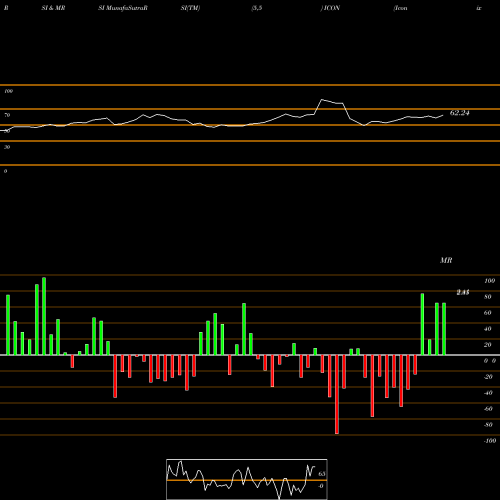Click the RSI axis label 30
The width and height of the screenshot is (500, 500).
tap(7, 147)
